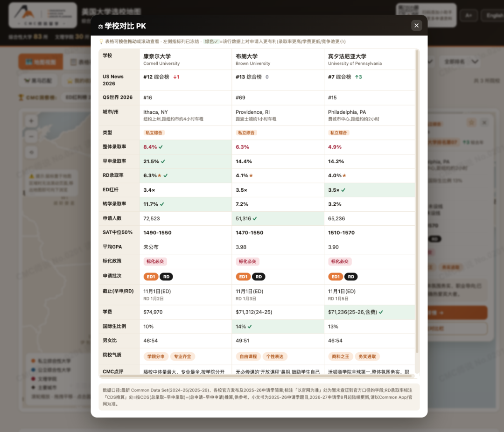Click 标化必交 badge in Brown column
The width and height of the screenshot is (504, 432).
247,262
